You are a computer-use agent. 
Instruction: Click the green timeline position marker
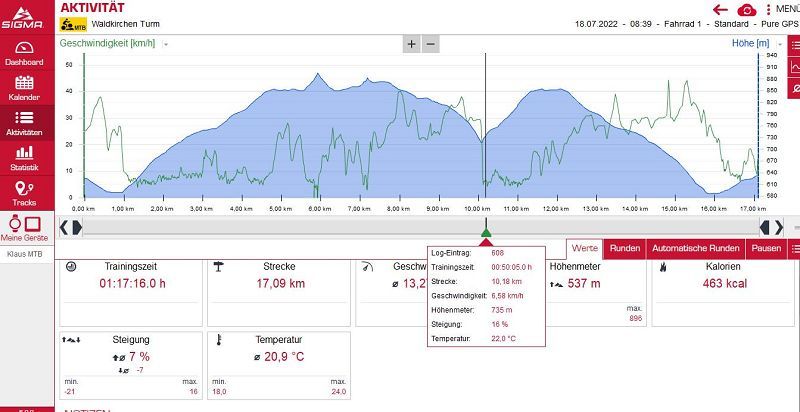pos(486,234)
